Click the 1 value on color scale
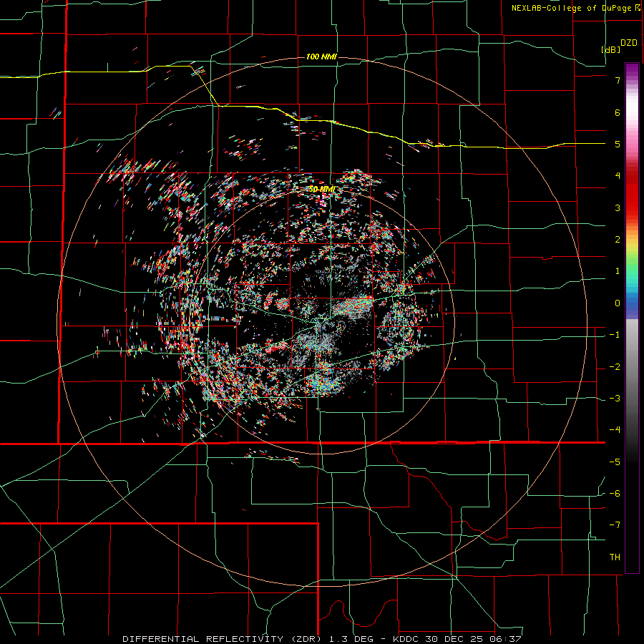Viewport: 644px width, 644px height. point(618,271)
